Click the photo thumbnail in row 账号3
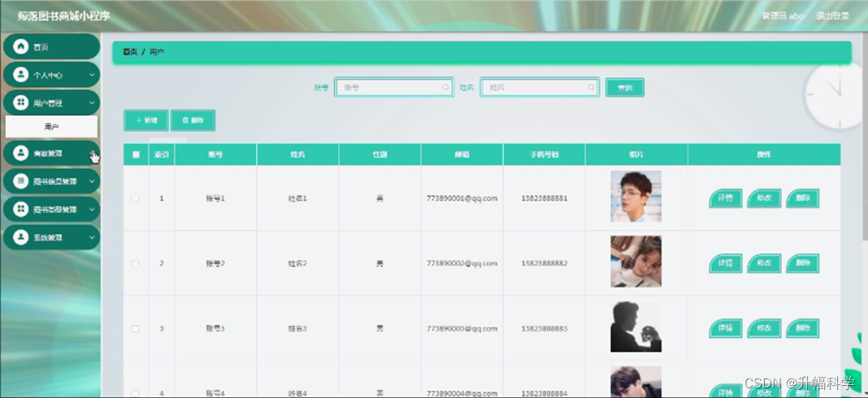Image resolution: width=868 pixels, height=398 pixels. 636,327
